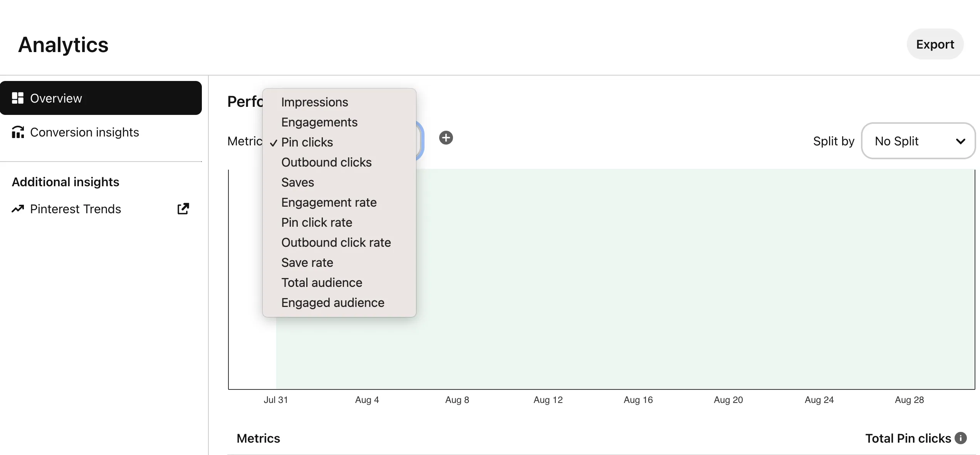This screenshot has width=980, height=455.
Task: Open the external link icon beside Pinterest Trends
Action: (x=183, y=209)
